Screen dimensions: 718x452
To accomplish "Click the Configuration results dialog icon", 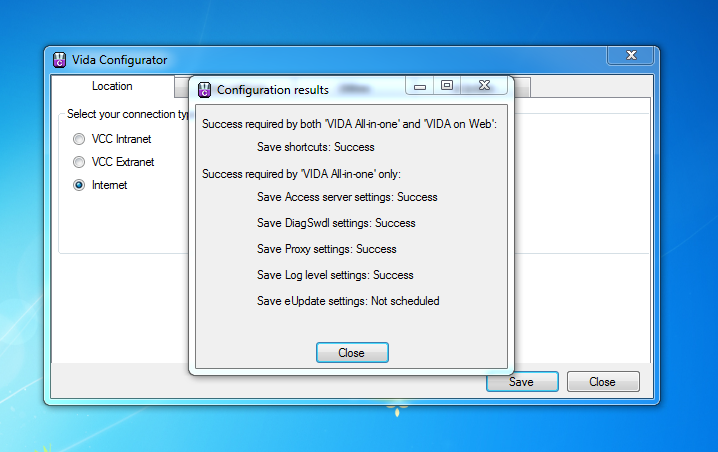I will pyautogui.click(x=205, y=90).
